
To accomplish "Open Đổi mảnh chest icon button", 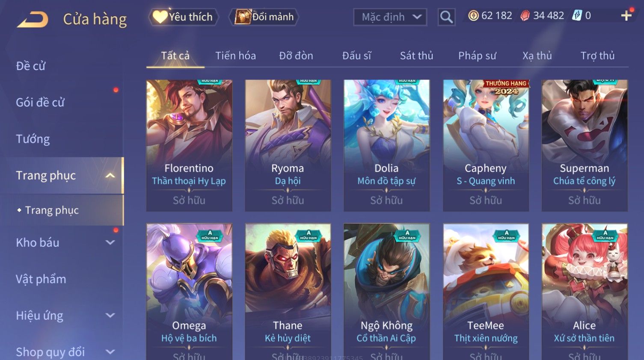I will [264, 17].
